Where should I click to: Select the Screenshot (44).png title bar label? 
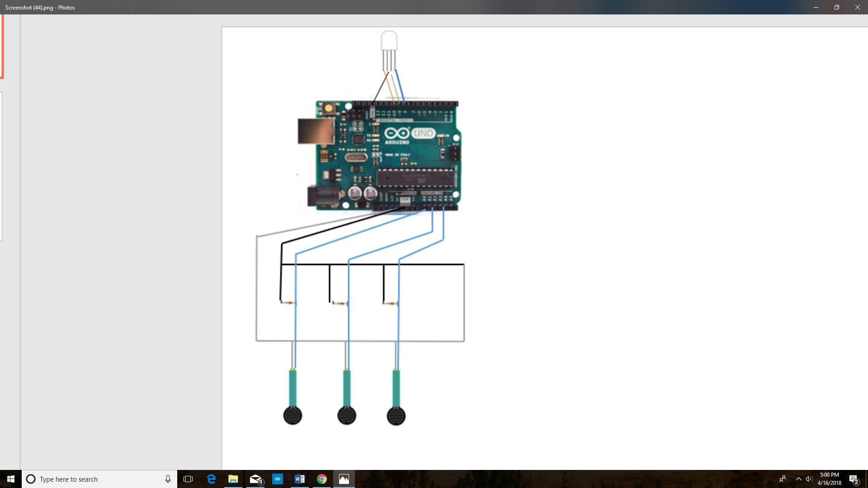click(x=40, y=7)
